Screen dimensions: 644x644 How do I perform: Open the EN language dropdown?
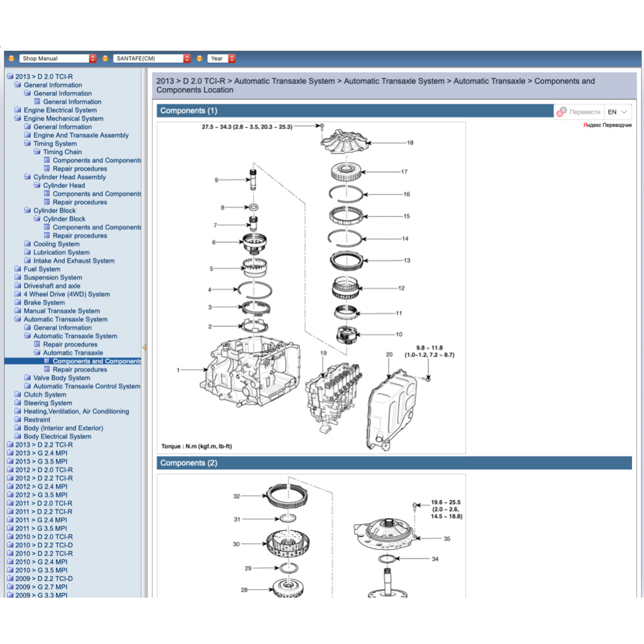(619, 111)
